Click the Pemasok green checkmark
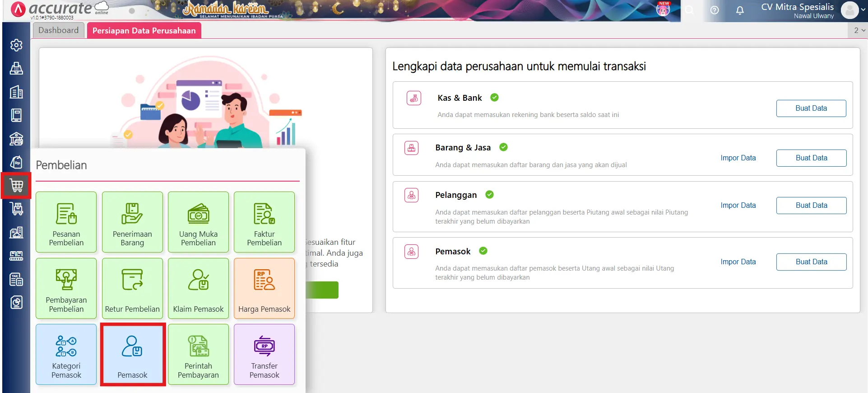The image size is (868, 393). 483,251
